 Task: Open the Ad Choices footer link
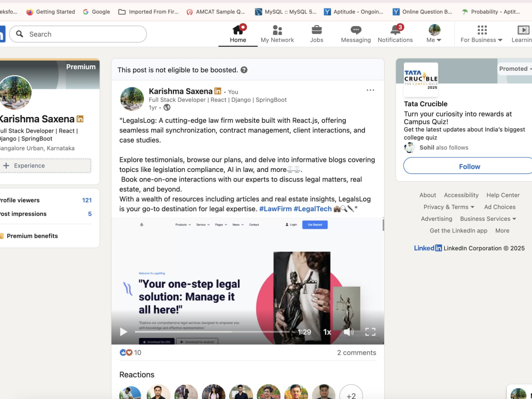click(500, 207)
